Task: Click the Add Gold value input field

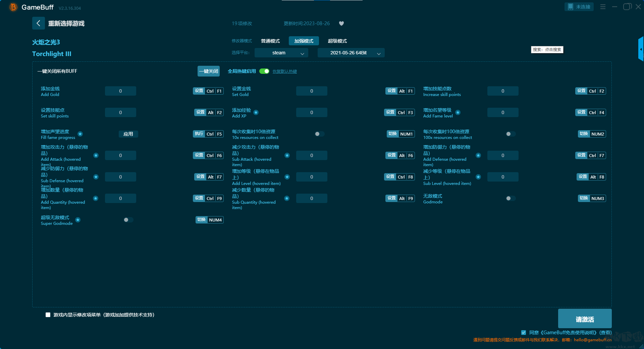Action: pyautogui.click(x=120, y=91)
